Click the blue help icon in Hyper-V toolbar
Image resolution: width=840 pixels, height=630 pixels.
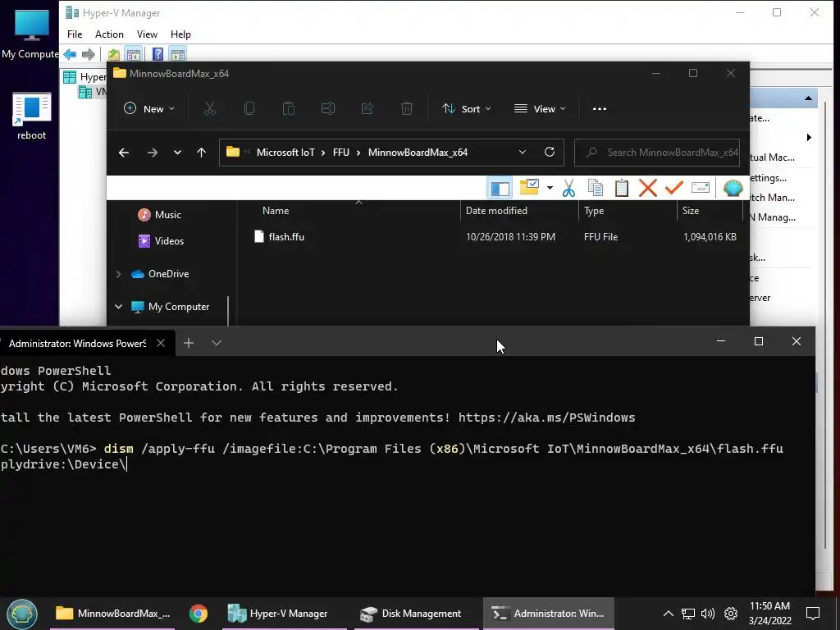(157, 54)
